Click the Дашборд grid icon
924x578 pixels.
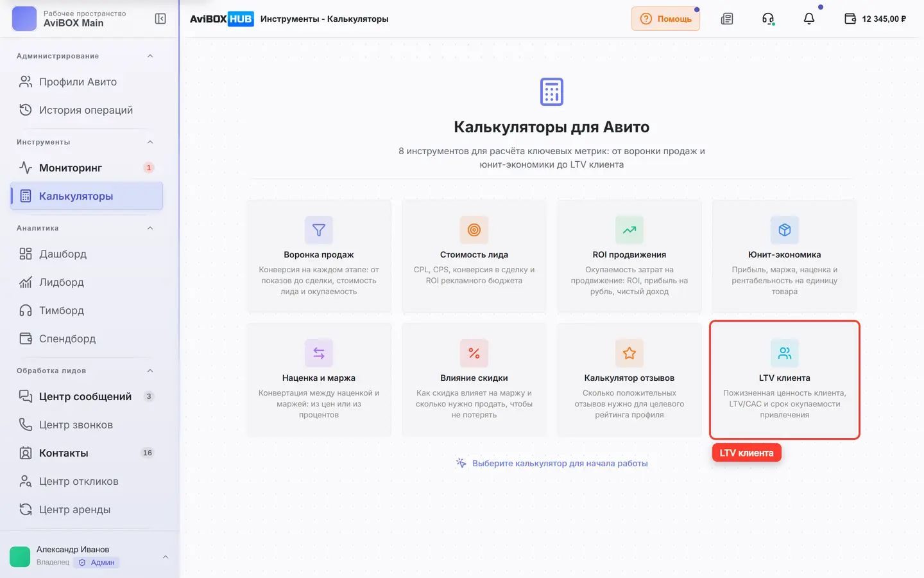coord(26,254)
